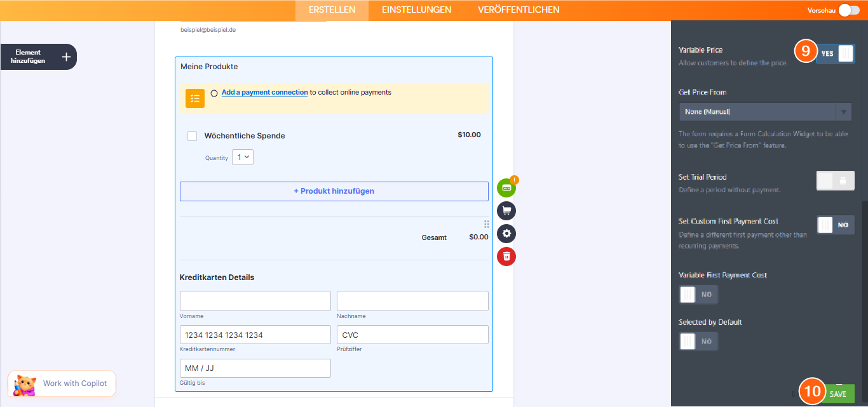Toggle the Selected by Default switch

[698, 342]
